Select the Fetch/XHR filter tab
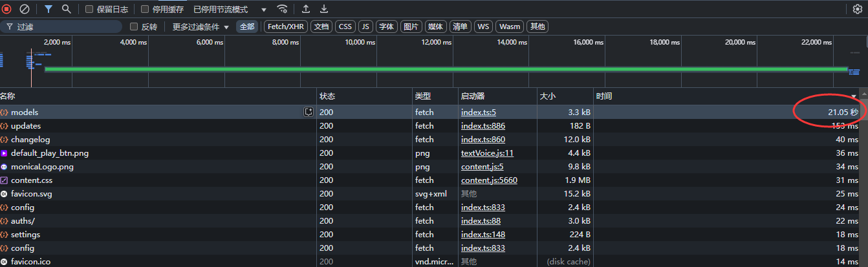 click(x=285, y=27)
